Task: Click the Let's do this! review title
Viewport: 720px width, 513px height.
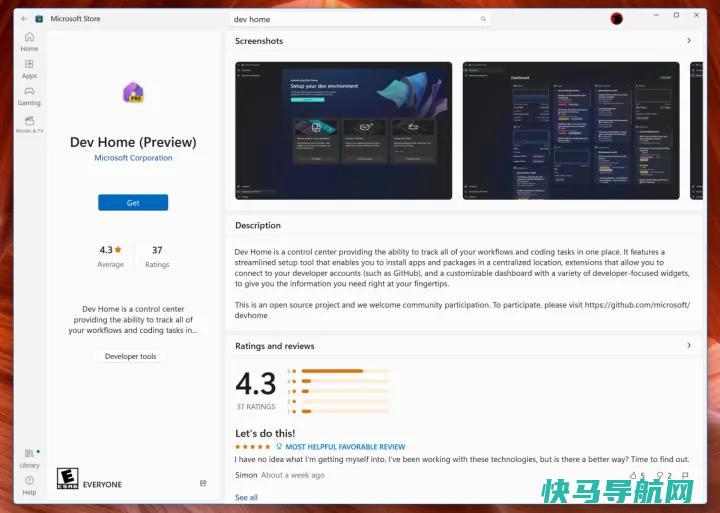Action: pos(265,433)
